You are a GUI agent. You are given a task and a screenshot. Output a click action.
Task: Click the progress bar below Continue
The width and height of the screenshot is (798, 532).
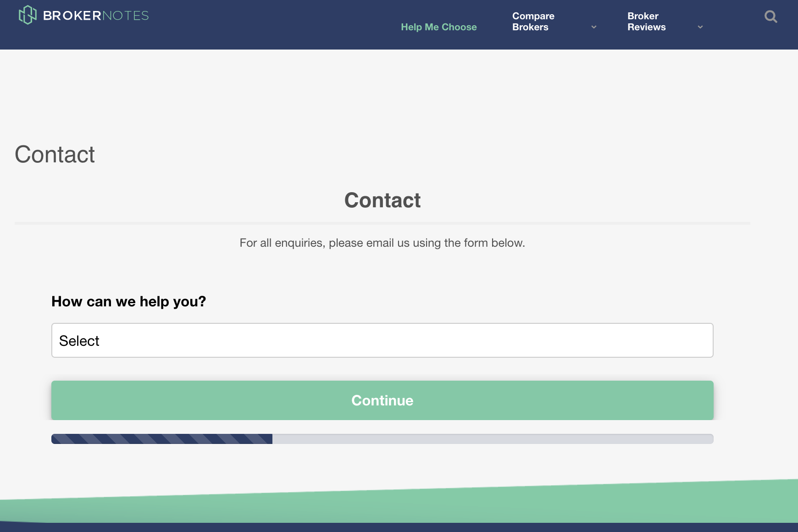pyautogui.click(x=382, y=438)
